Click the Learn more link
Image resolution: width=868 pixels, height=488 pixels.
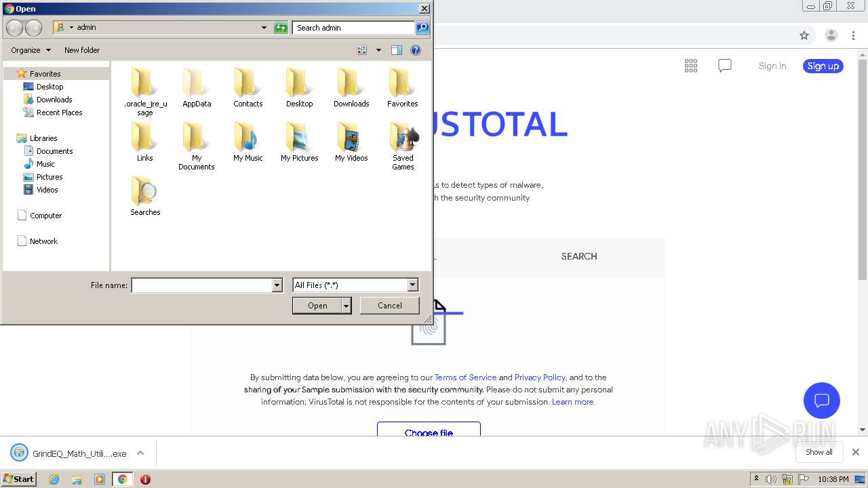click(x=573, y=402)
